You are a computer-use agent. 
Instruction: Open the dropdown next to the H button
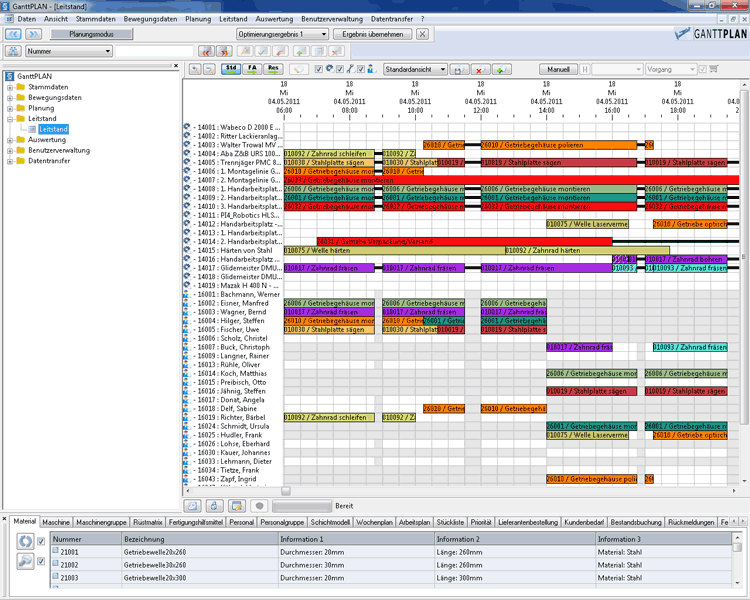tap(617, 69)
